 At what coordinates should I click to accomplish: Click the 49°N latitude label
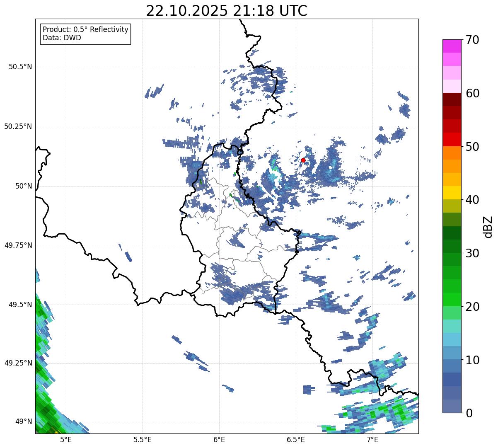click(x=24, y=421)
